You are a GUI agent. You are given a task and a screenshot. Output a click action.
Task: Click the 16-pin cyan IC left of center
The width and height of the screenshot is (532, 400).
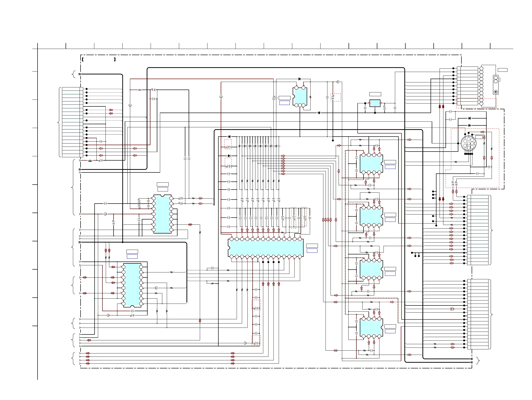pos(162,214)
